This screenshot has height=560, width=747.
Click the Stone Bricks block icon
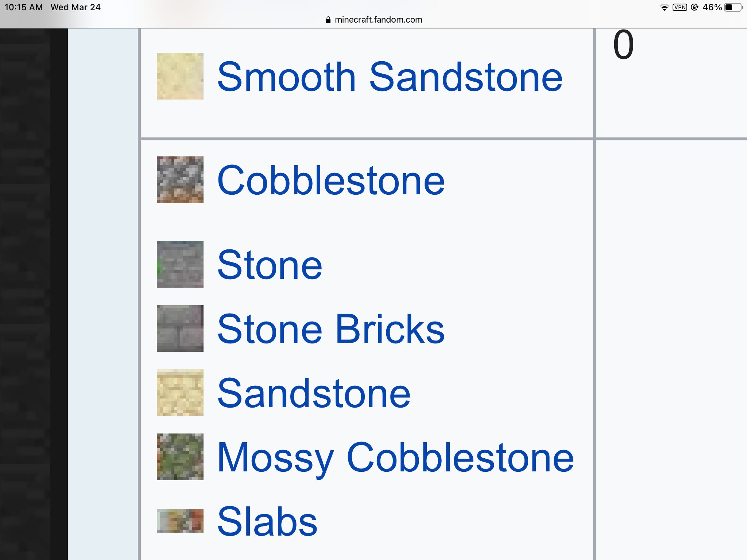(x=180, y=328)
